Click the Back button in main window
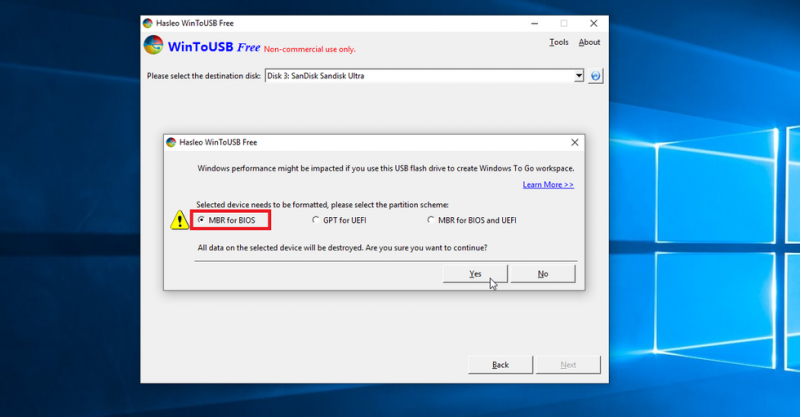 click(x=501, y=365)
